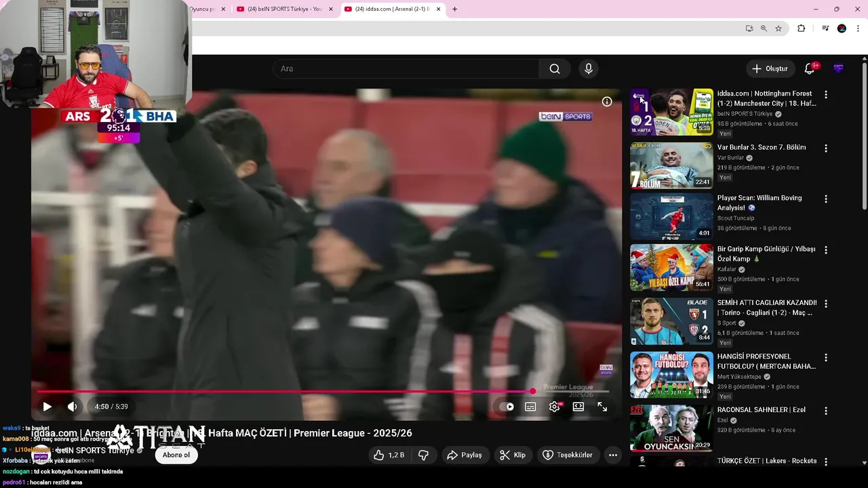Switch to the 'Oyuncu' browser tab
Viewport: 868px width, 488px height.
click(203, 9)
